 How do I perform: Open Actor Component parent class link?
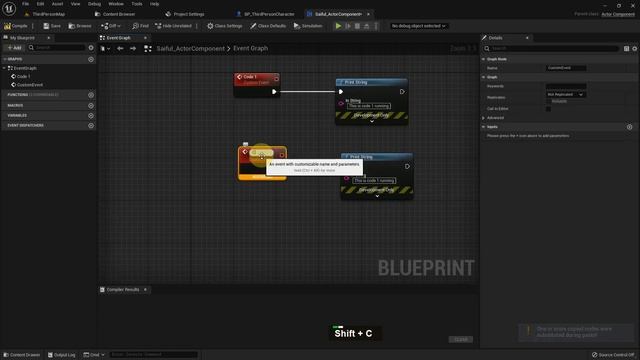[x=618, y=14]
